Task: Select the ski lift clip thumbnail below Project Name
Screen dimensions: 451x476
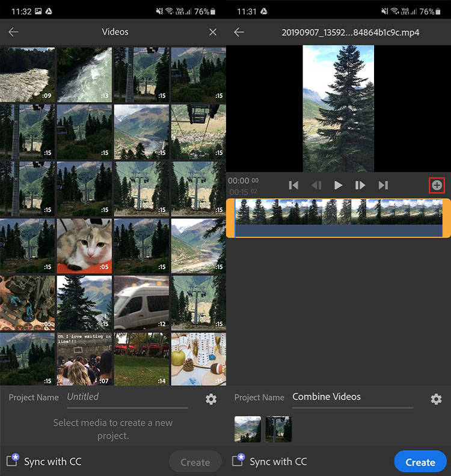Action: coord(278,429)
